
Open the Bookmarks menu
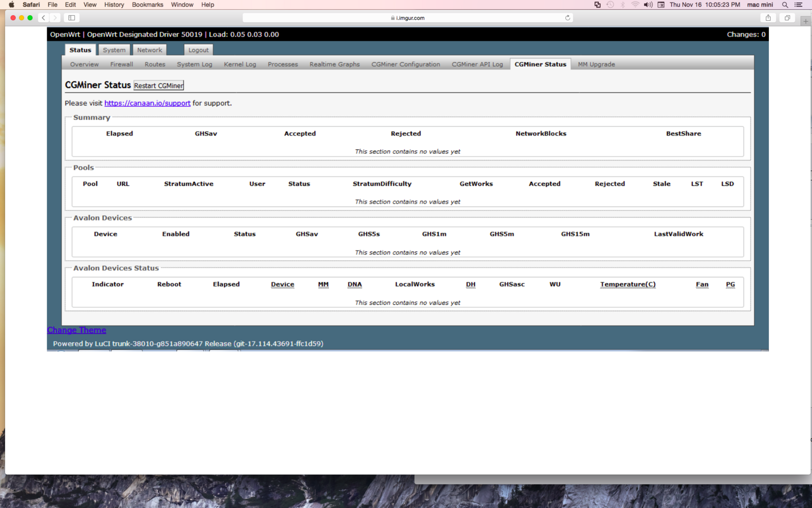click(x=148, y=5)
